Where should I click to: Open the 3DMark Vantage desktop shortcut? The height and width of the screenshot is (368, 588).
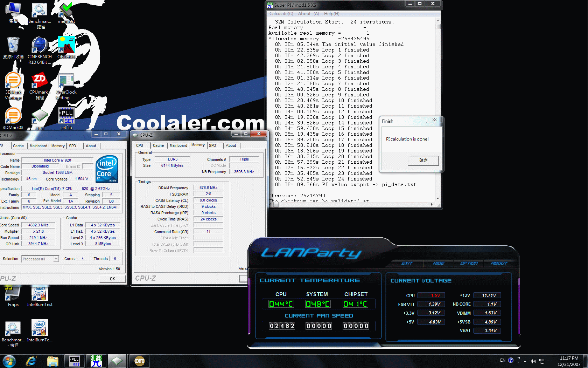pos(13,86)
